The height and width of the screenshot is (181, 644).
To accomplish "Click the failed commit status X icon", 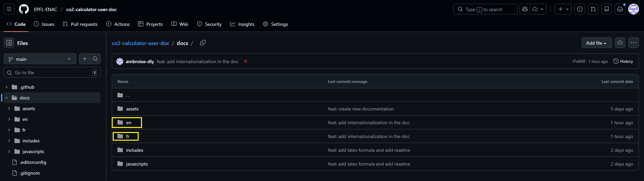I will coord(246,61).
